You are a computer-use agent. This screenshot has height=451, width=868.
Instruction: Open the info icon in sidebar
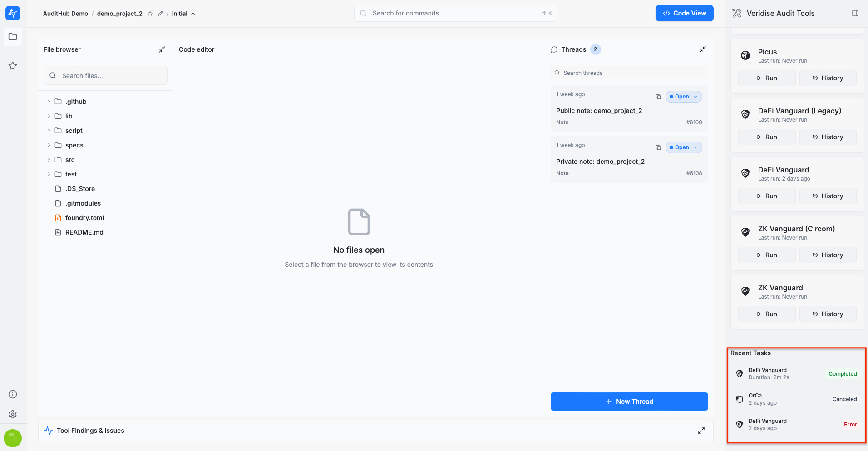13,394
